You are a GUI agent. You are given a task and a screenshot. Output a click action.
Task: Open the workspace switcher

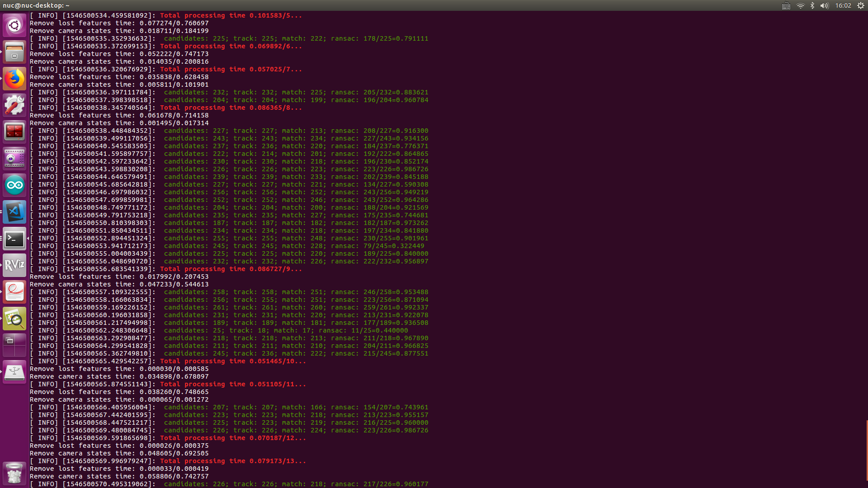(14, 346)
